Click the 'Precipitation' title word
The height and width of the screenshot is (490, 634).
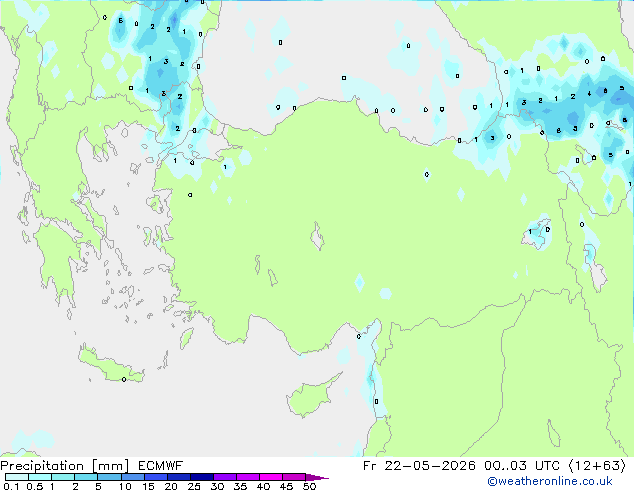[x=42, y=466]
